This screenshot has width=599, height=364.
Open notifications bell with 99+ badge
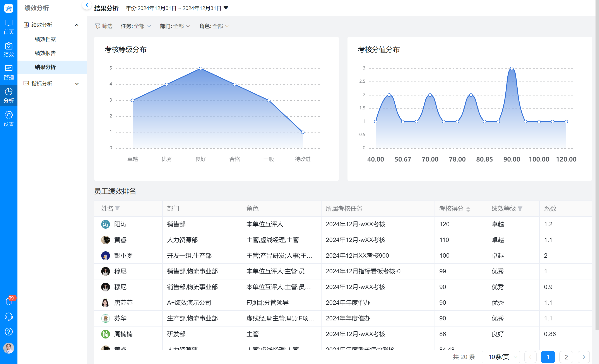9,301
